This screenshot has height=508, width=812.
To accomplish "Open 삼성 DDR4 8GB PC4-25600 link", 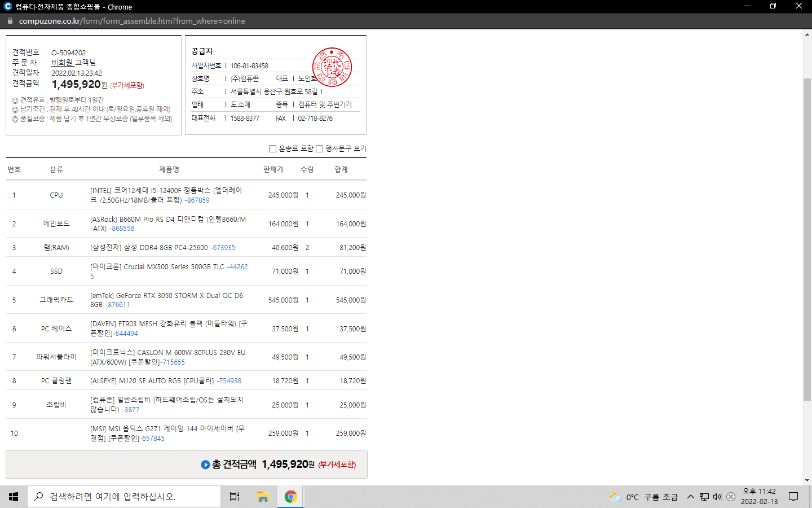I will pos(162,248).
